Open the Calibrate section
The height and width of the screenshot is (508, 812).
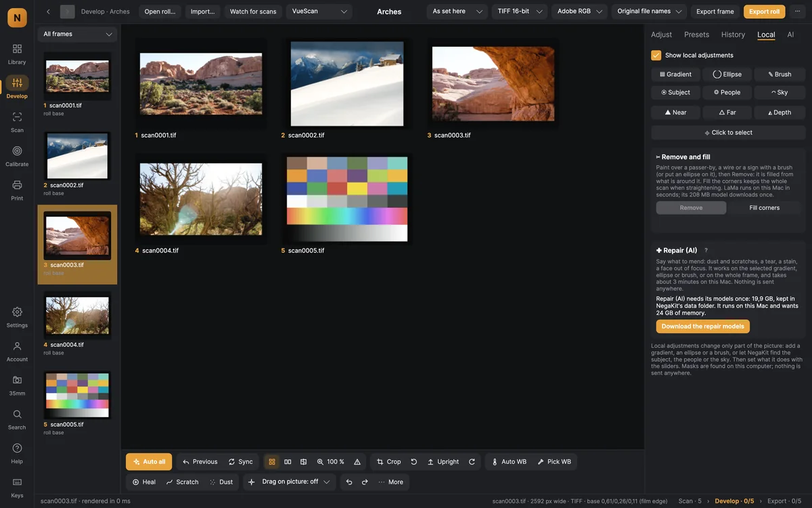[x=17, y=156]
